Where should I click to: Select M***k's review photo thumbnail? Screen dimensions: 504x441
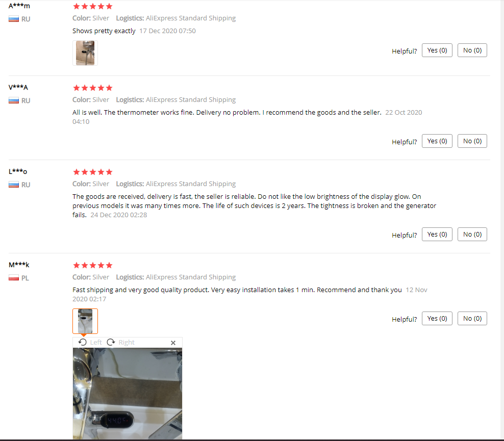click(85, 321)
